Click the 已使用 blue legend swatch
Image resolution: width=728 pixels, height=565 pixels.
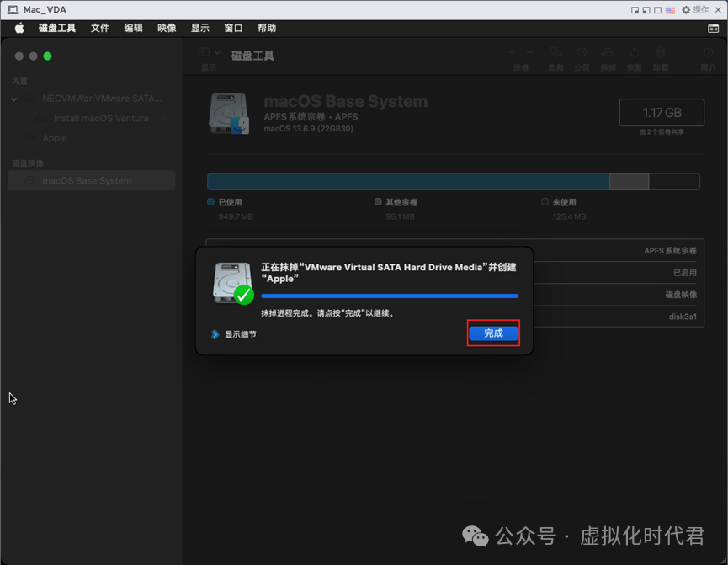point(210,201)
